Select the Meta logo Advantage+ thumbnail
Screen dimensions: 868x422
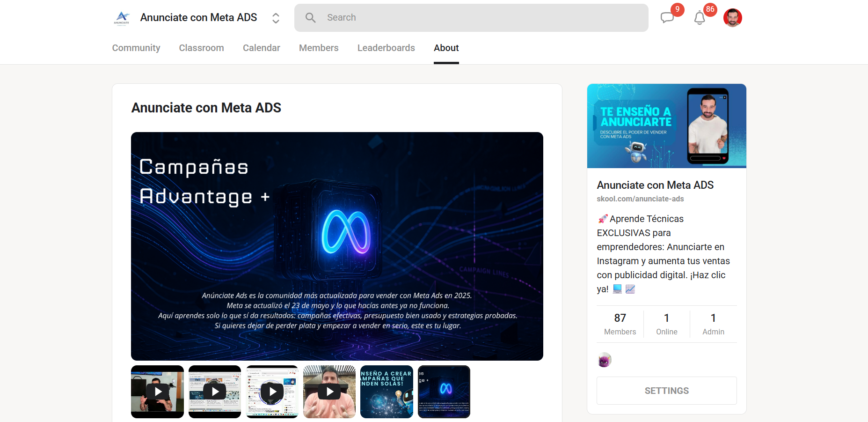click(444, 392)
